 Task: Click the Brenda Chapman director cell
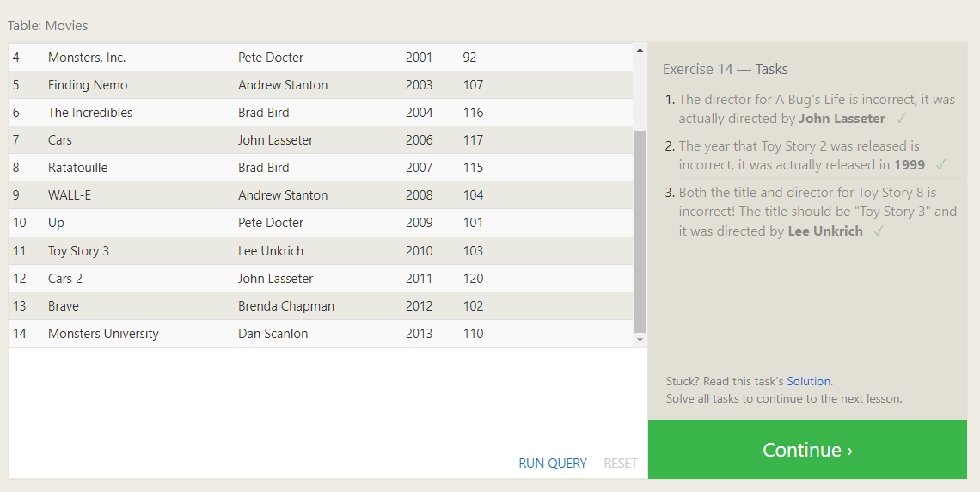coord(285,306)
